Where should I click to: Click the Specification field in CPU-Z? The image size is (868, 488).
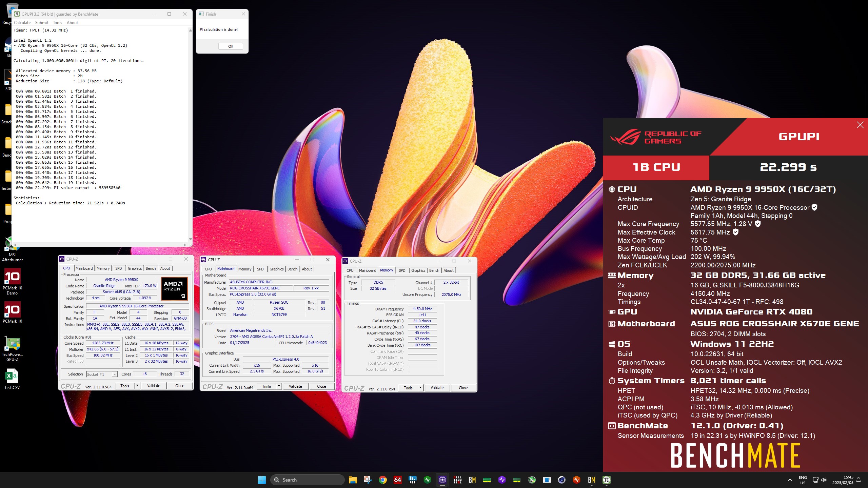[137, 306]
